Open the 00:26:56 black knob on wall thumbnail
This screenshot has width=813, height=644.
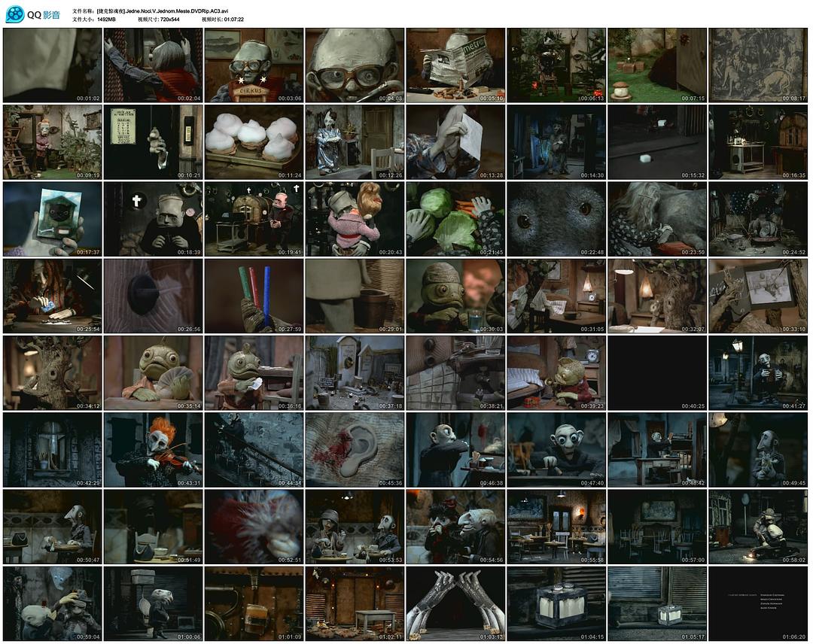153,296
